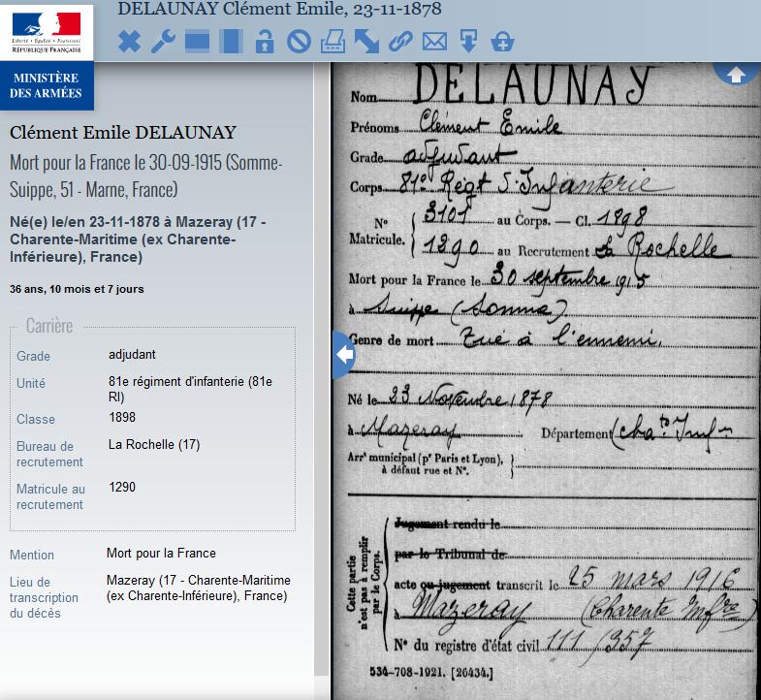This screenshot has width=761, height=700.
Task: Click the recruitment office value 'La Rochelle (17)'
Action: tap(154, 445)
